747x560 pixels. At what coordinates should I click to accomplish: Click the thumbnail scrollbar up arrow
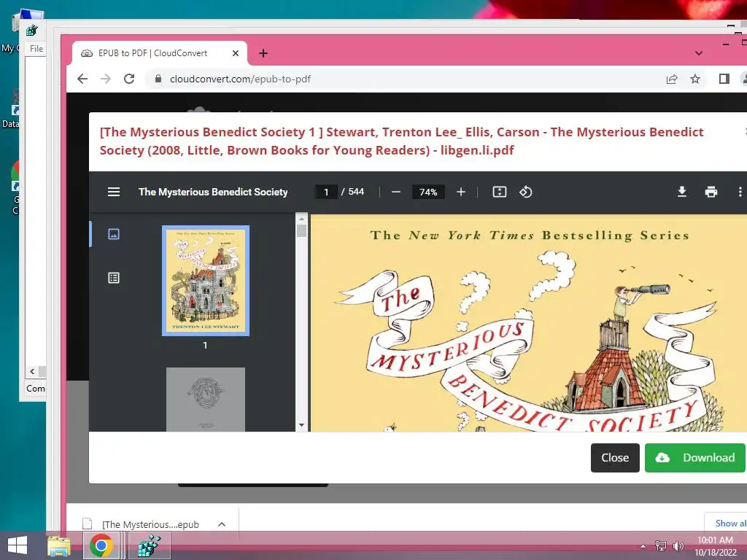301,219
